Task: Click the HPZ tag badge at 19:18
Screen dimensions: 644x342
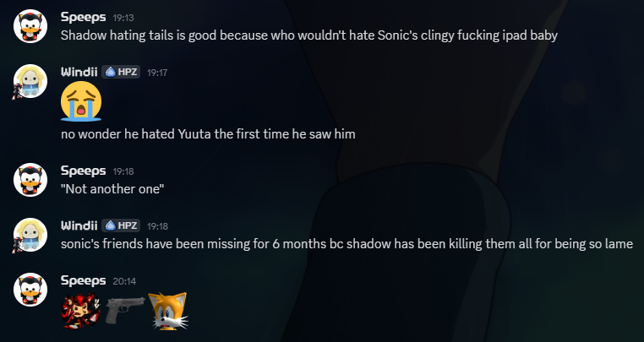Action: point(121,225)
